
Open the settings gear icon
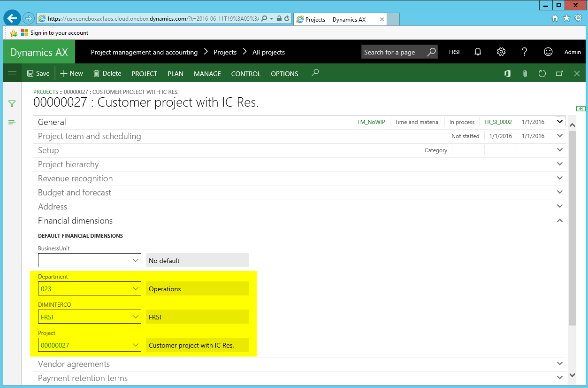pos(501,52)
